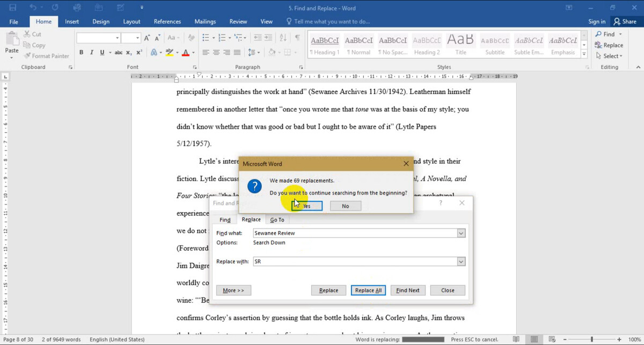This screenshot has width=644, height=345.
Task: Open the Paragraph dialog launcher
Action: click(x=301, y=67)
